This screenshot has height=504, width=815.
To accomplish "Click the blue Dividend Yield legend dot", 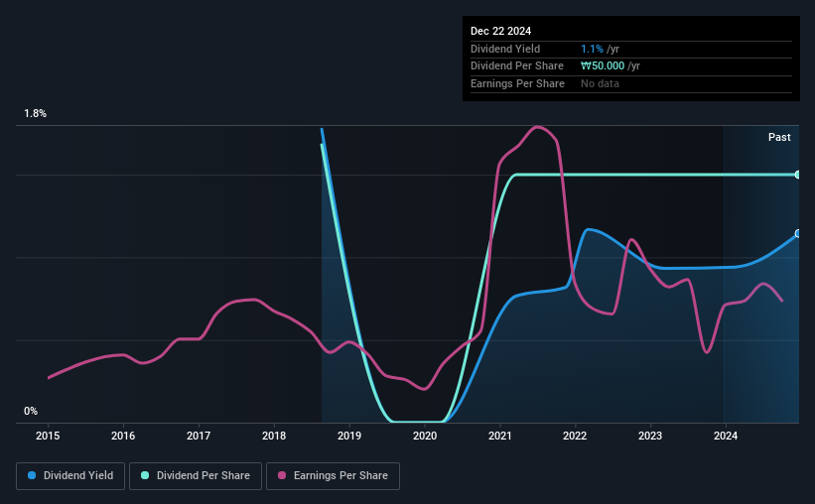I will point(32,475).
